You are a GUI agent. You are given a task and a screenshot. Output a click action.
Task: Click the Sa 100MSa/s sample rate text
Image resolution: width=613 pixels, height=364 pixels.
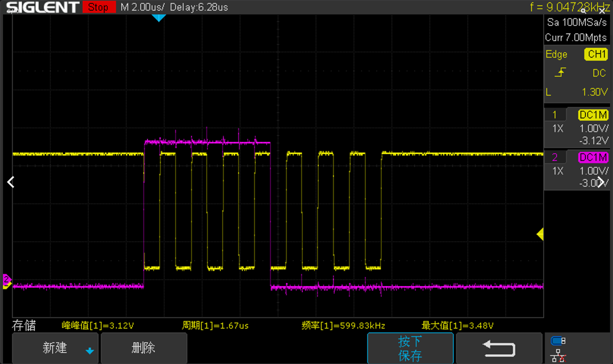point(577,22)
